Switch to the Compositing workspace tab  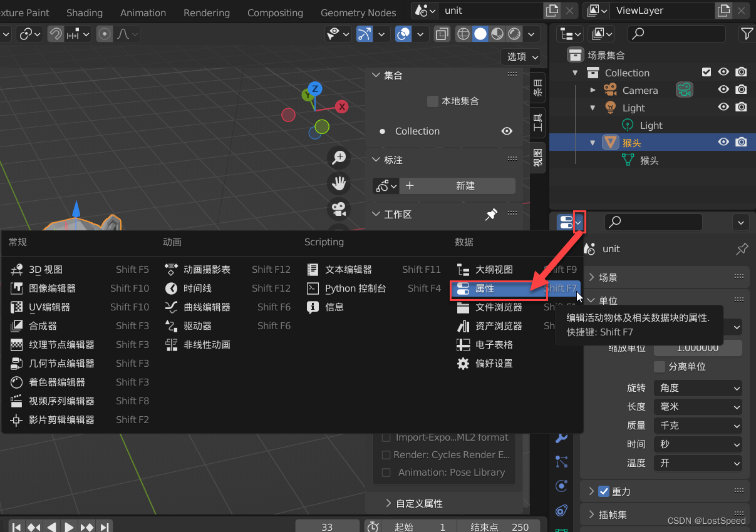(275, 12)
